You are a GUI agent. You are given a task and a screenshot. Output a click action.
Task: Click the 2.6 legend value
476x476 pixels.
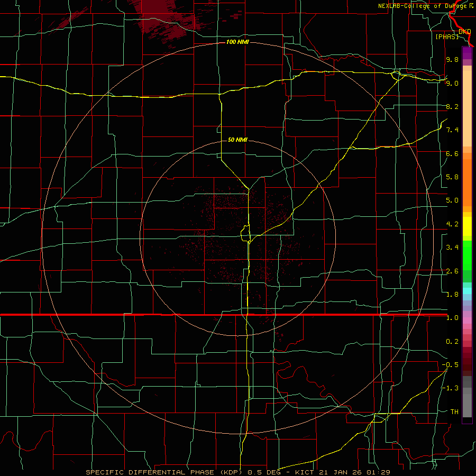(x=452, y=271)
